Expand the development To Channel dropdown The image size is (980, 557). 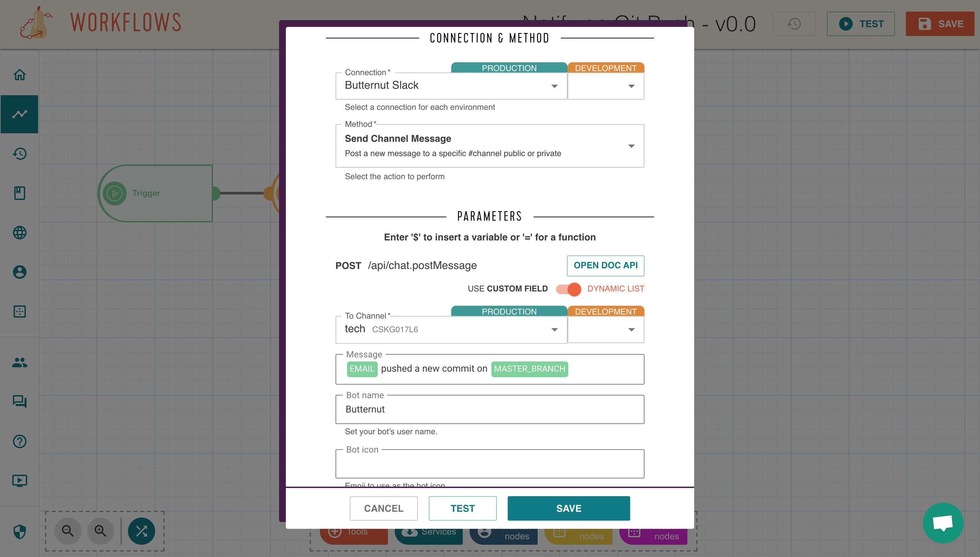pos(606,330)
